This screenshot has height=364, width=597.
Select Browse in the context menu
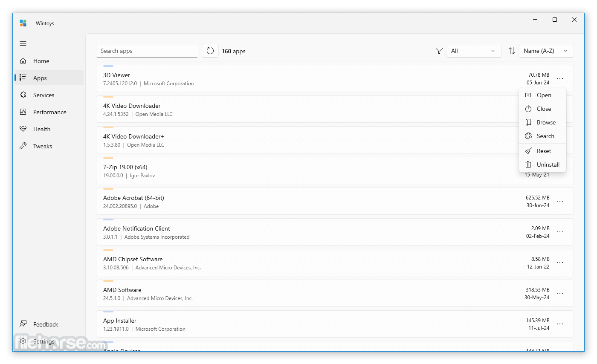pyautogui.click(x=542, y=122)
